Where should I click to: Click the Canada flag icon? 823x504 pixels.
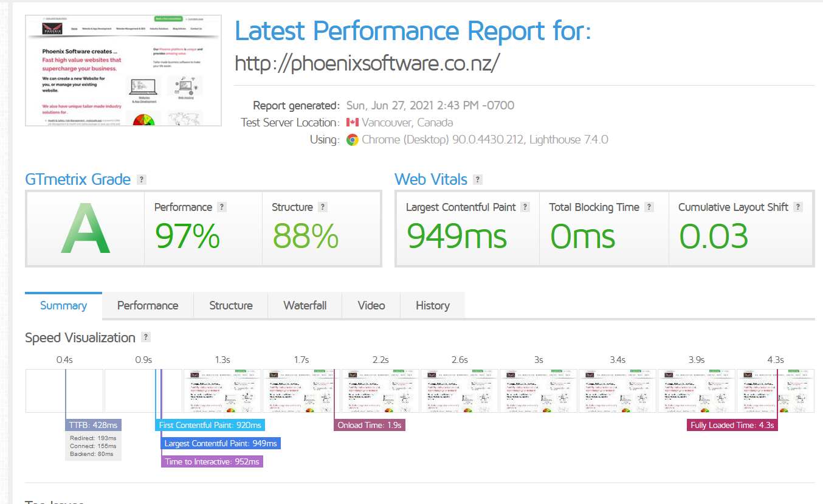tap(353, 122)
